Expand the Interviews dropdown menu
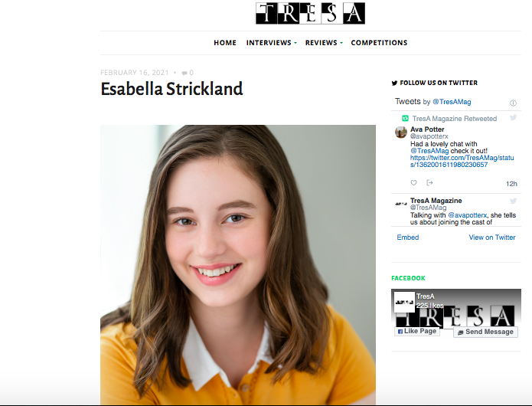The image size is (532, 406). point(272,43)
